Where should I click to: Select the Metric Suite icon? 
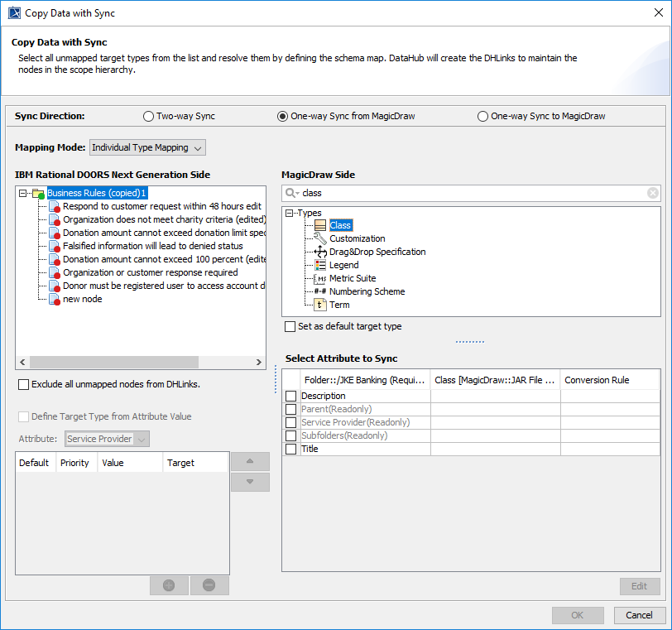(x=320, y=278)
